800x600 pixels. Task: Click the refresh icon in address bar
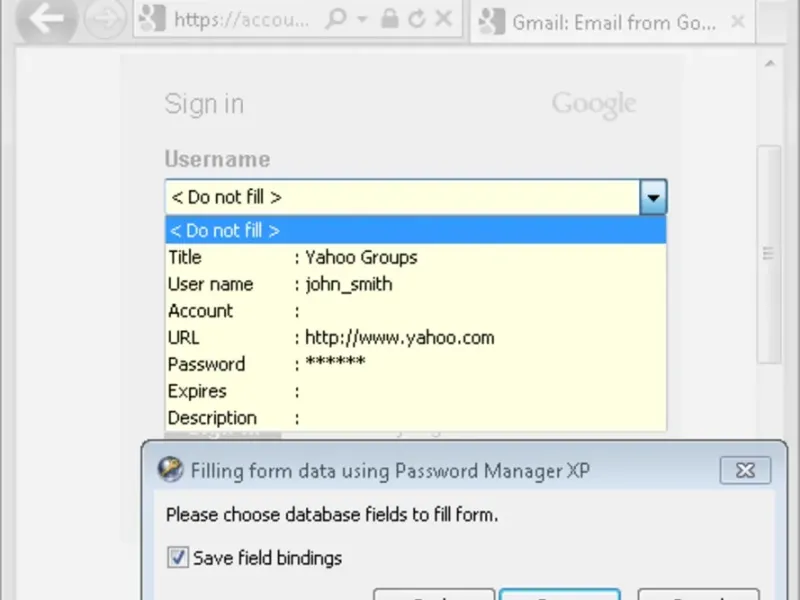[x=417, y=20]
